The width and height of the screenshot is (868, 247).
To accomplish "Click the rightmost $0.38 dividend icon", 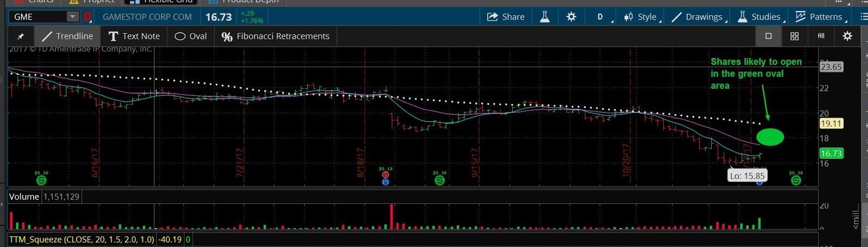I will coord(796,180).
